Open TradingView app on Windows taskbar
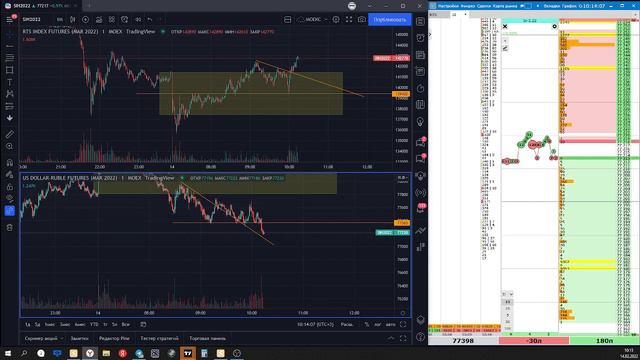This screenshot has height=360, width=640. [188, 353]
